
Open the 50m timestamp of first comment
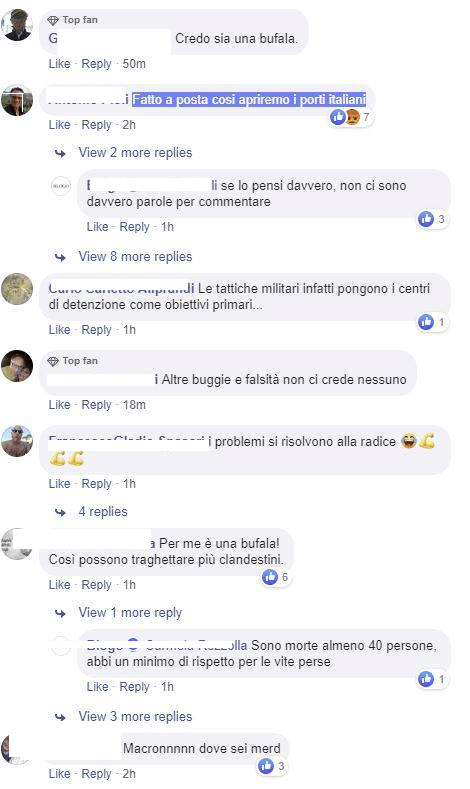pos(134,64)
